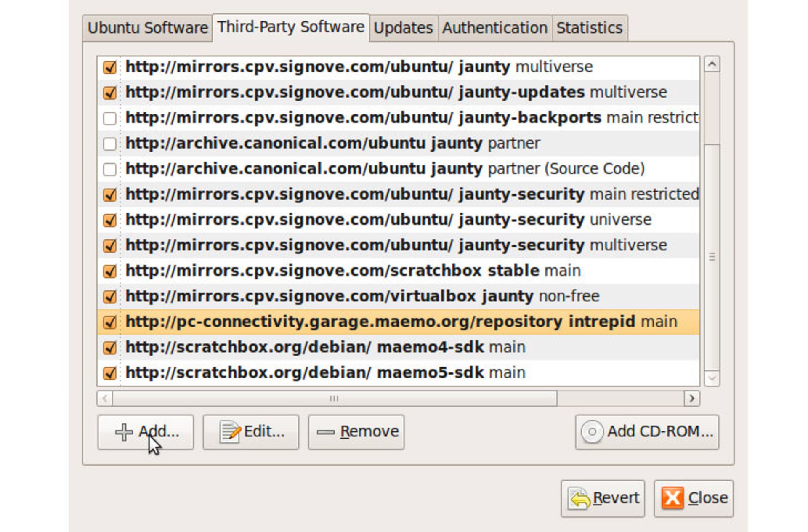Click the horizontal scrollbar left arrow
The width and height of the screenshot is (808, 532).
pyautogui.click(x=105, y=398)
